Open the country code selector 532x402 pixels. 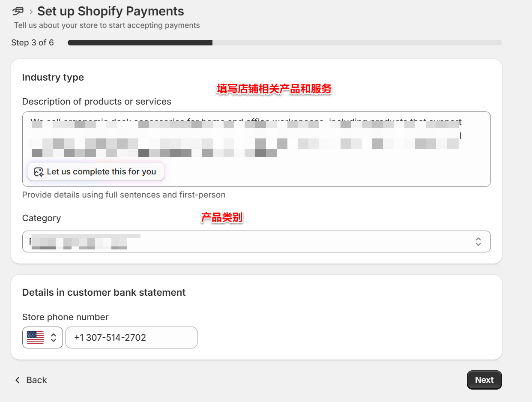(42, 338)
